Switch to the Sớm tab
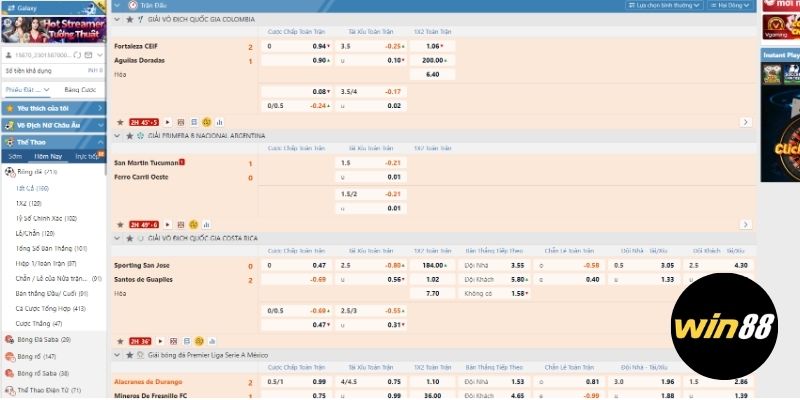 click(15, 157)
